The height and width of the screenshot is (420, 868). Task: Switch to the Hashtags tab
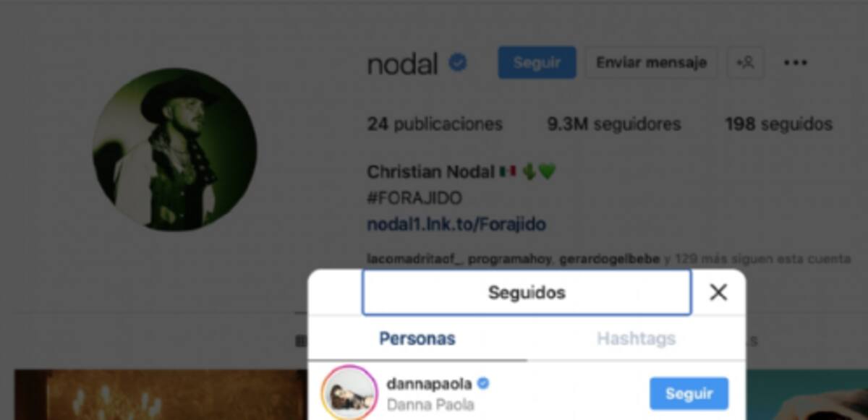(x=636, y=338)
